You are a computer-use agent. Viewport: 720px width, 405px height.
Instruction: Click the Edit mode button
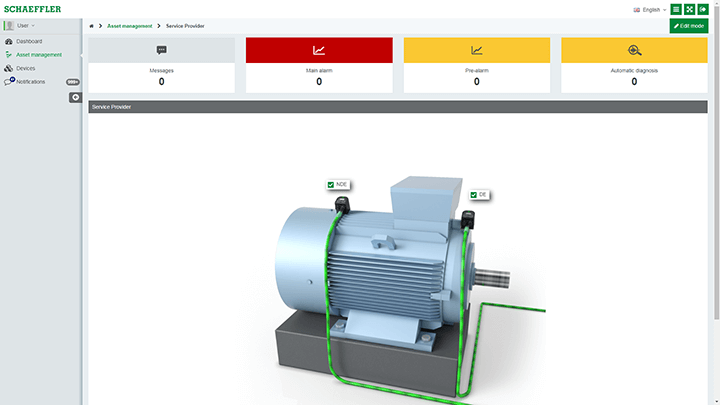pos(688,25)
